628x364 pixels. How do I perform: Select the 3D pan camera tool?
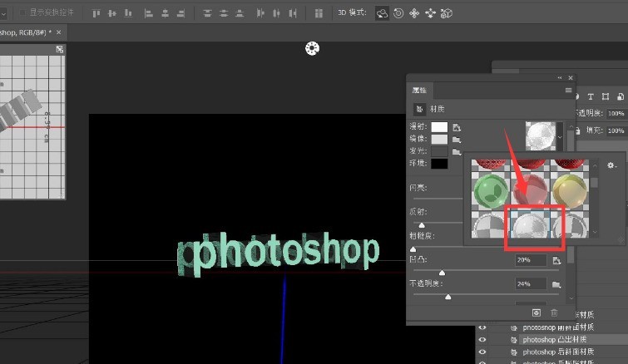pos(414,13)
